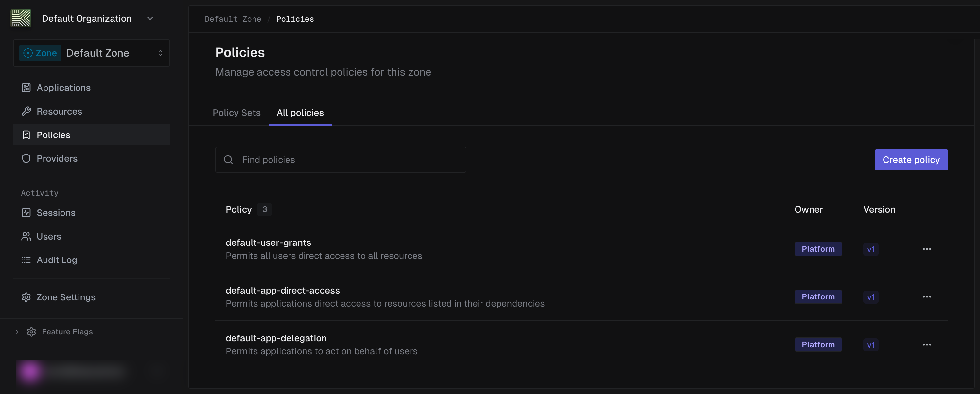Select the Policies bookmark icon
The image size is (980, 394).
coord(26,135)
